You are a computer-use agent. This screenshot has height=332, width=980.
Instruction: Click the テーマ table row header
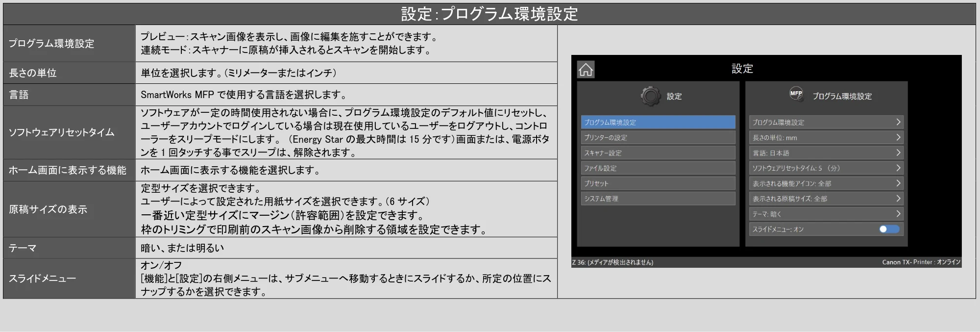tap(23, 248)
